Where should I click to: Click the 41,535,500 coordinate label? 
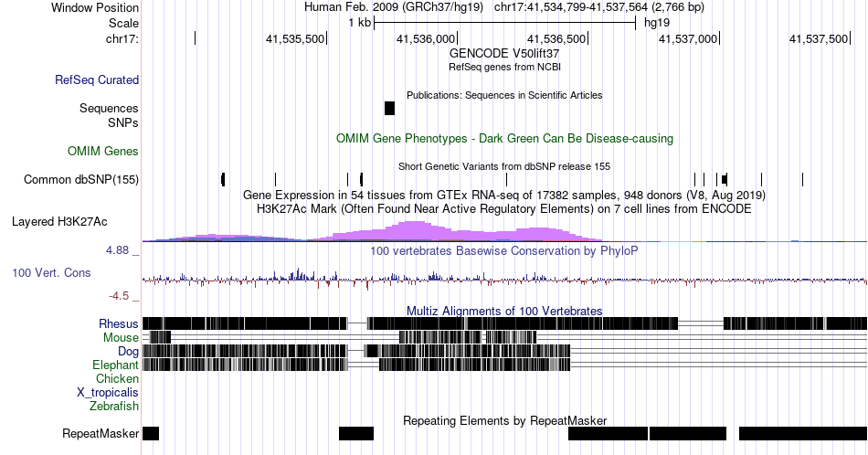click(x=295, y=38)
